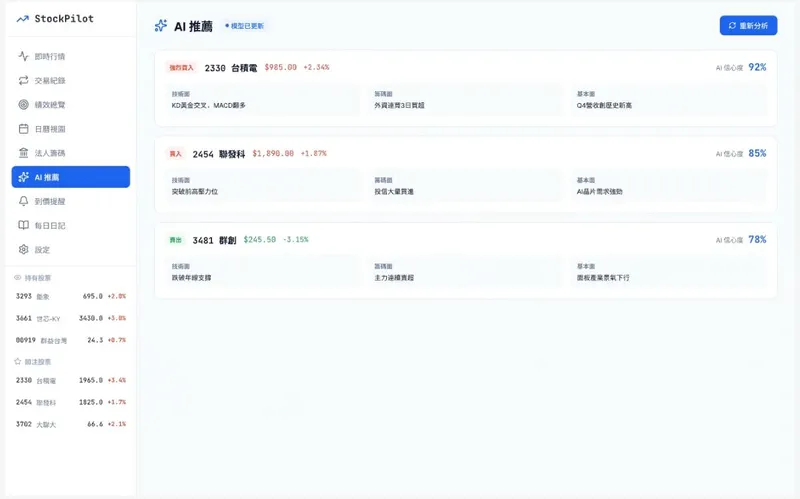This screenshot has width=800, height=499.
Task: Open the 2330 台積電 card title
Action: (x=231, y=68)
